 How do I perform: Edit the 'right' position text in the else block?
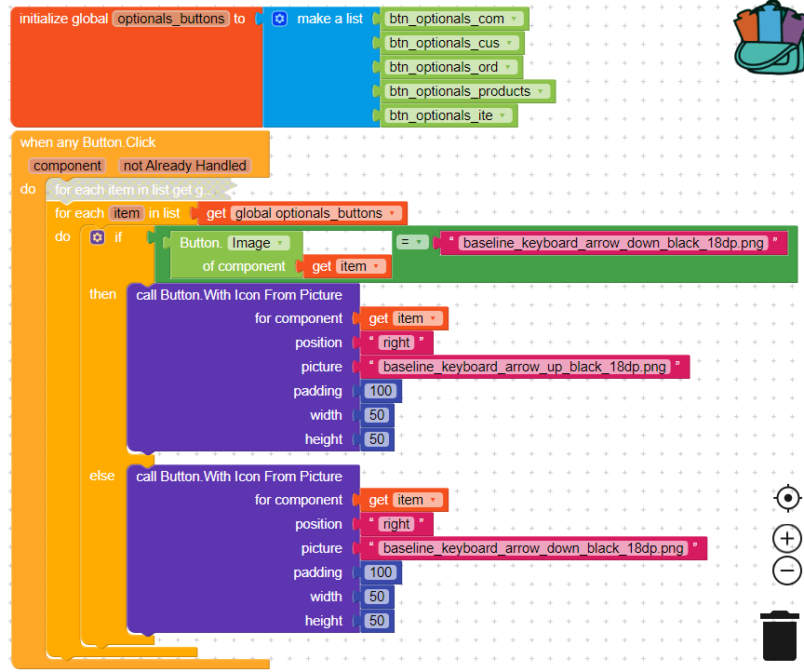[395, 524]
